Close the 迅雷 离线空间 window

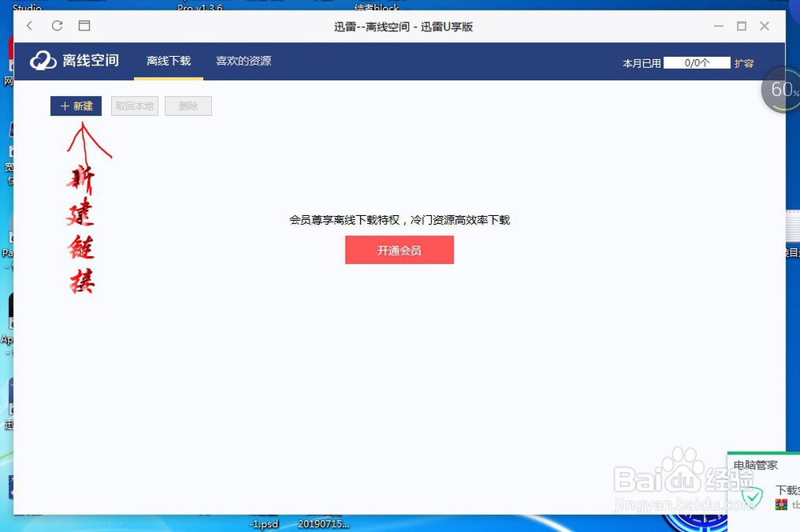[x=764, y=26]
